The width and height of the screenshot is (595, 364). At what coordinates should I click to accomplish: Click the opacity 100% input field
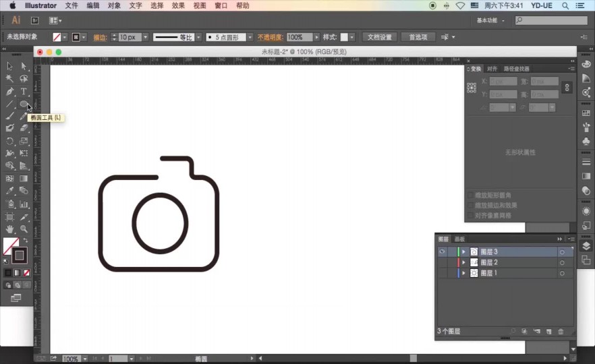tap(300, 37)
